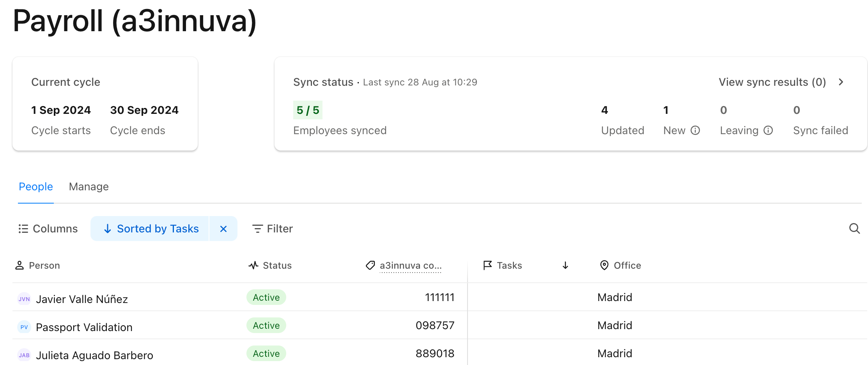Screen dimensions: 868x365
Task: Click the 5 / 5 employees synced badge
Action: tap(308, 110)
